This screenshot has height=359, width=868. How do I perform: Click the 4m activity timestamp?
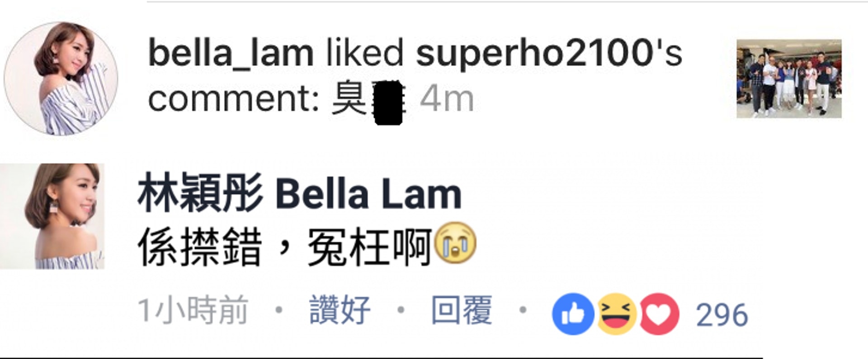447,99
